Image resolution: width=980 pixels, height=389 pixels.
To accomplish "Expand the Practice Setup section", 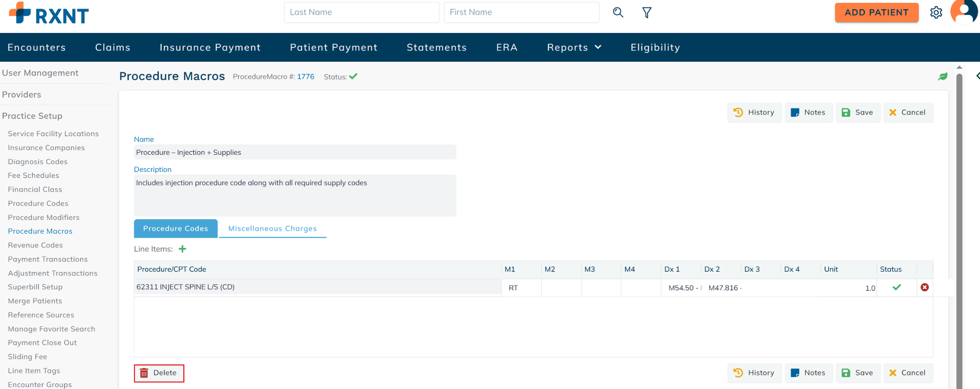I will [x=32, y=116].
